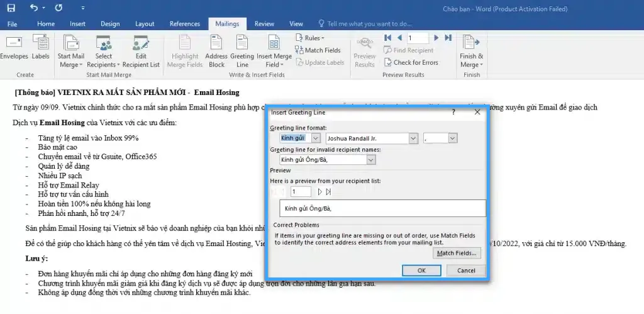The height and width of the screenshot is (314, 644).
Task: Click Preview Results in the ribbon
Action: pyautogui.click(x=365, y=52)
